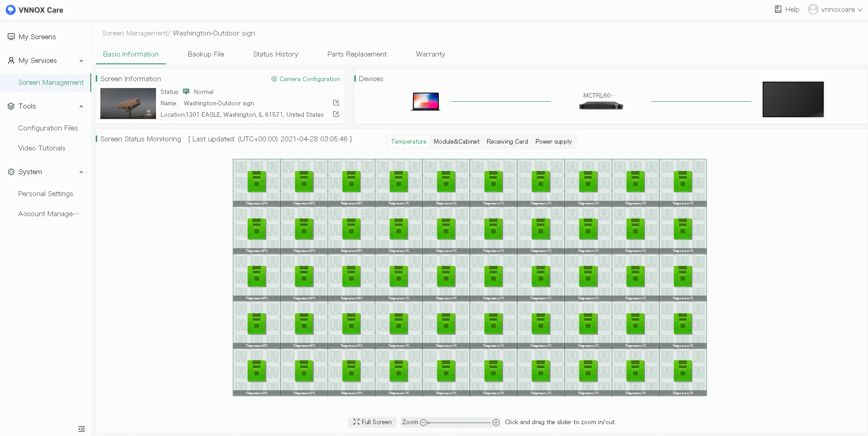Click the MCTRL60 controller device icon

point(601,106)
